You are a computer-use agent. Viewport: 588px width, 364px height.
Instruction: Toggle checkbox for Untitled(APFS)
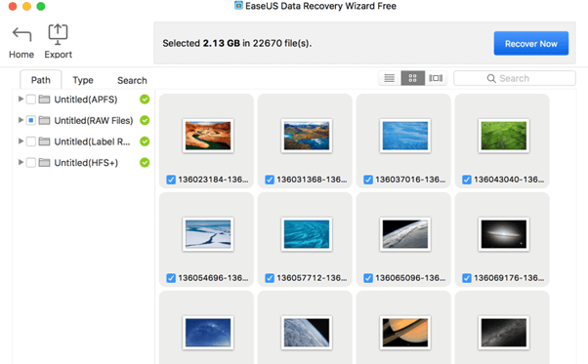point(31,100)
